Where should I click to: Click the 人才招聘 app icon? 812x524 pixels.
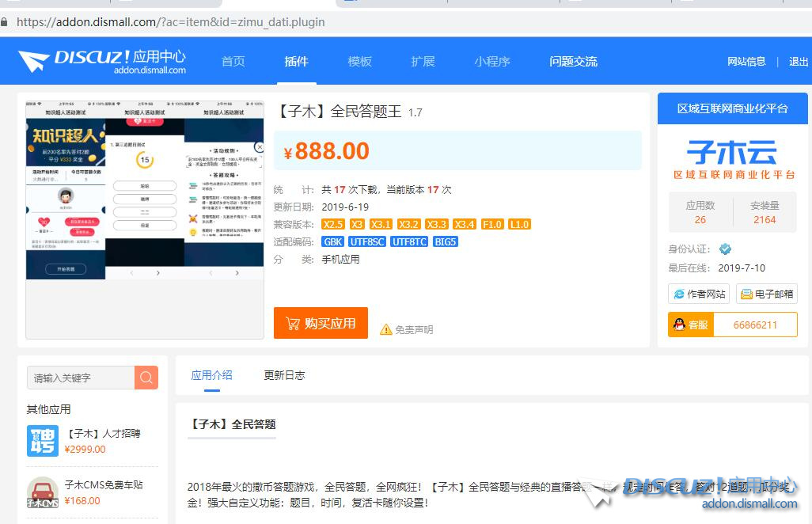[43, 441]
